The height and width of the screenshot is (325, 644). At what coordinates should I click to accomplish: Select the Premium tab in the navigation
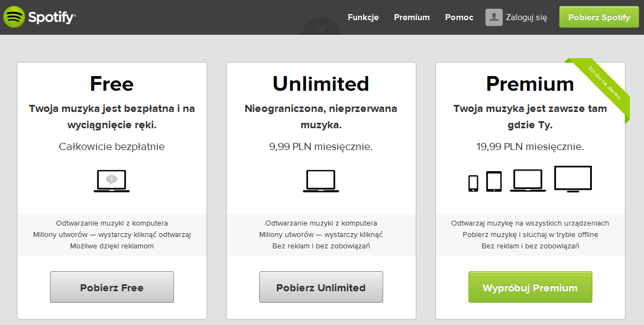(411, 17)
